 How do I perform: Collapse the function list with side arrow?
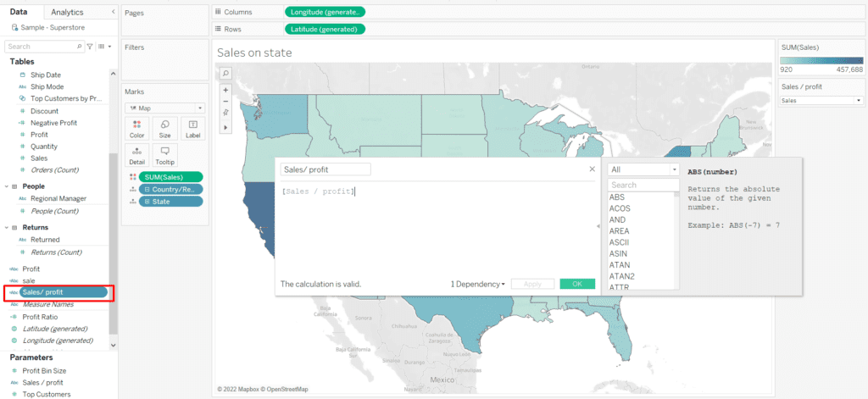[599, 226]
